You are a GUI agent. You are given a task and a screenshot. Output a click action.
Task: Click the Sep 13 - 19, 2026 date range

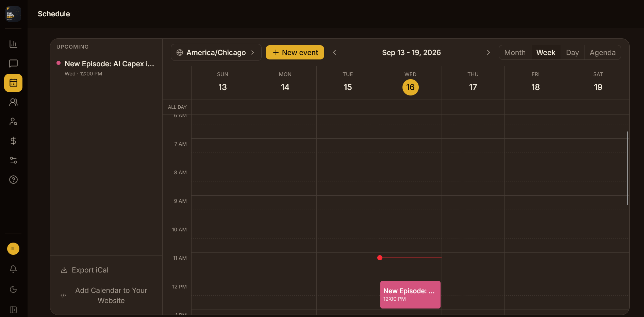click(x=411, y=52)
